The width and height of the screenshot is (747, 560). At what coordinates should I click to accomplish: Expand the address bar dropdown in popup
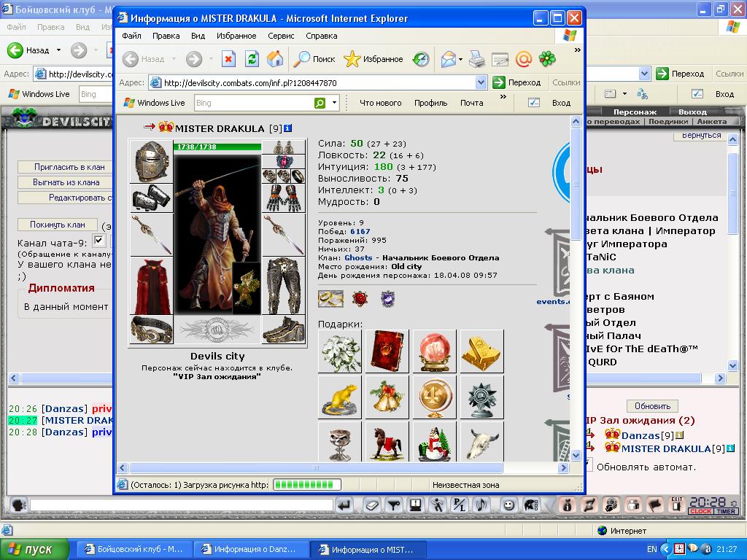click(481, 82)
